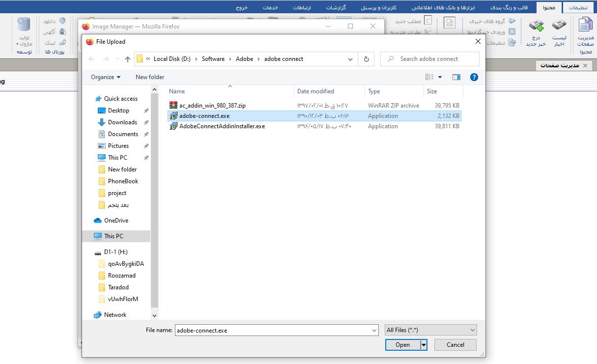The height and width of the screenshot is (364, 597).
Task: Open the Help question mark icon
Action: (474, 77)
